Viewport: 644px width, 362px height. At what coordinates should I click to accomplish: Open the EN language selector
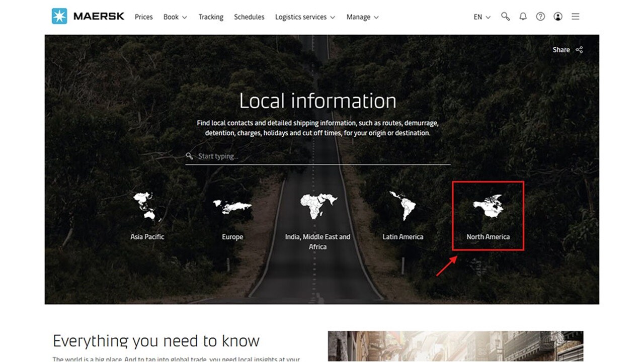point(481,17)
